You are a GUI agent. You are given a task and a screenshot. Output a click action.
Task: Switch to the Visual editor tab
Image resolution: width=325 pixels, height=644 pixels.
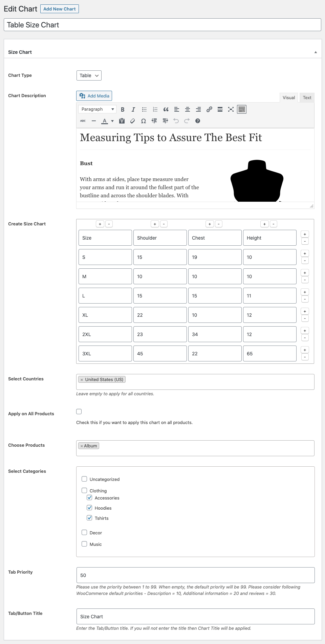[x=289, y=97]
